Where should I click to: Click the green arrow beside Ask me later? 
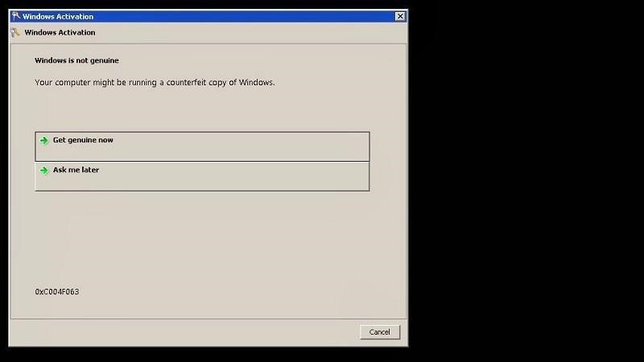[44, 171]
